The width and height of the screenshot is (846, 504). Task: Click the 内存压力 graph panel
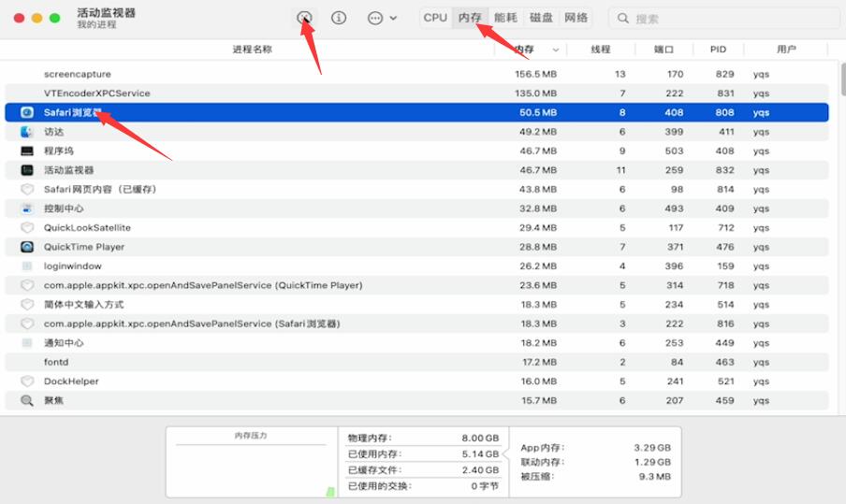pyautogui.click(x=252, y=462)
